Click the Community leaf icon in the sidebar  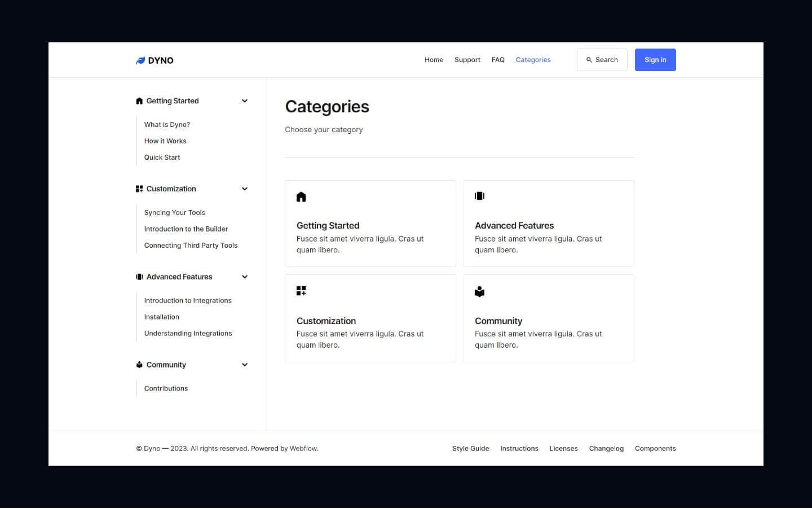139,365
